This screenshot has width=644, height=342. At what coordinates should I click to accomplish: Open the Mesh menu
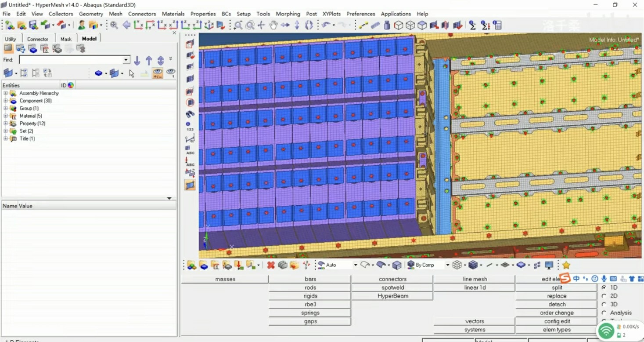pos(115,14)
